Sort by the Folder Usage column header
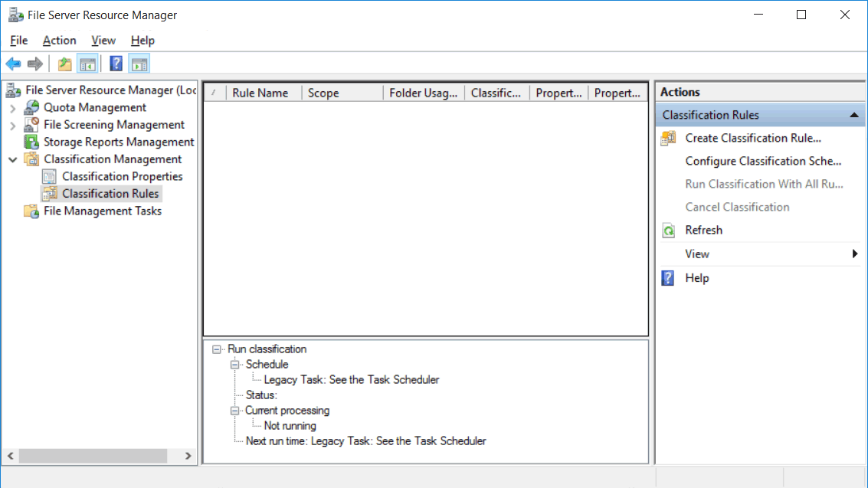Screen dimensions: 868x488 click(424, 93)
